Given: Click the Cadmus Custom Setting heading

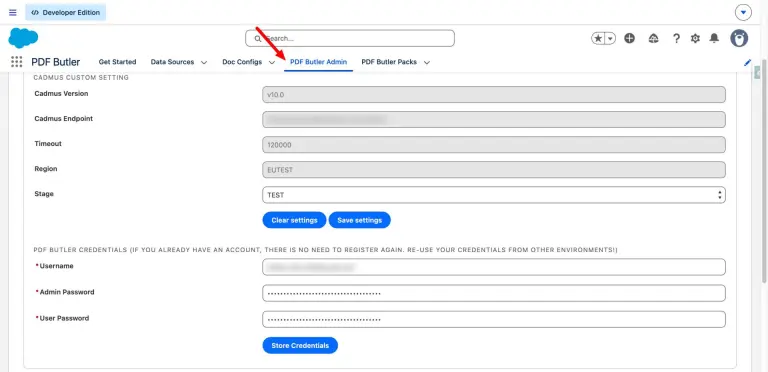Looking at the screenshot, I should [x=81, y=77].
